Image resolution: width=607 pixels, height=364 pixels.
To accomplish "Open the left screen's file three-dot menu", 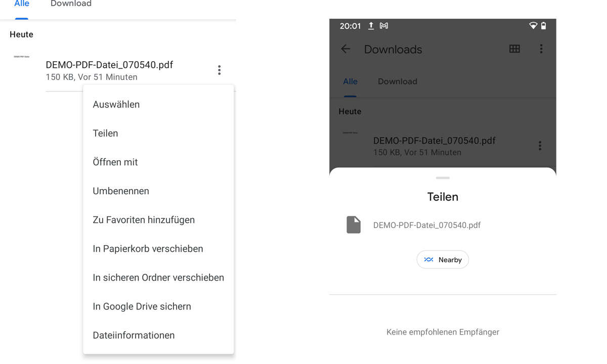I will tap(219, 70).
